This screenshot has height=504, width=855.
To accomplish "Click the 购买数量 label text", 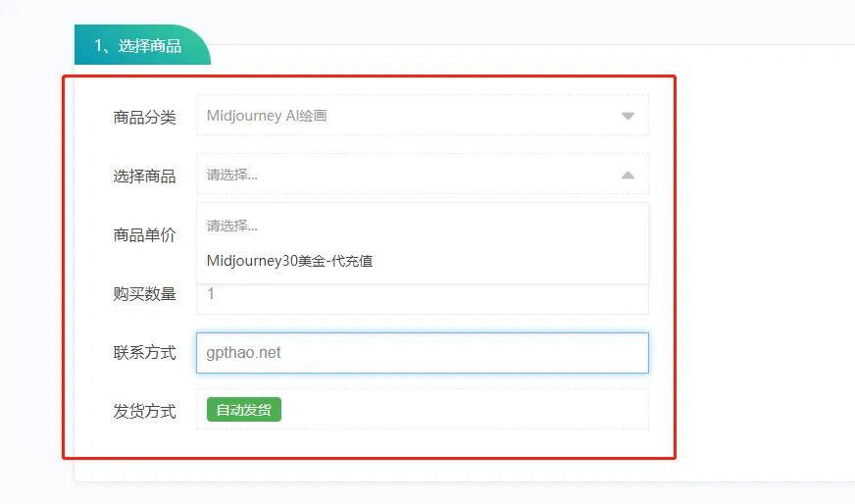I will [x=144, y=293].
